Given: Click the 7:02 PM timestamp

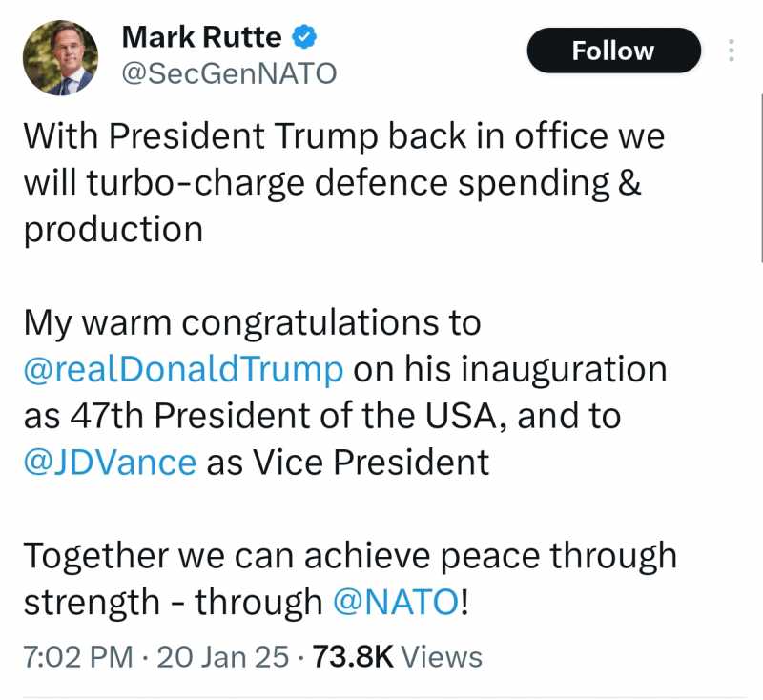Looking at the screenshot, I should tap(79, 657).
